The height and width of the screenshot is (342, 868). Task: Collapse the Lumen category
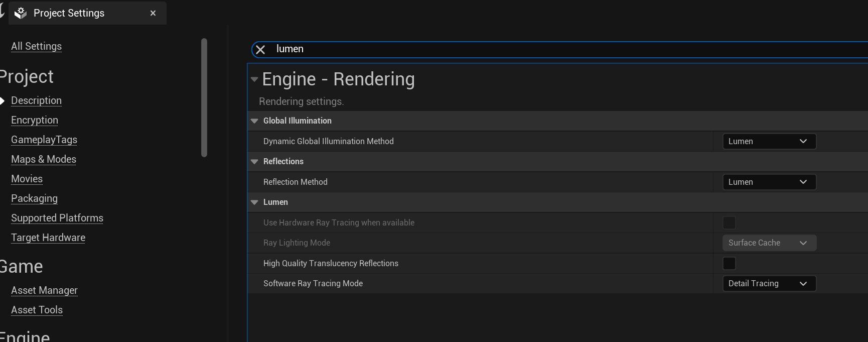point(254,202)
